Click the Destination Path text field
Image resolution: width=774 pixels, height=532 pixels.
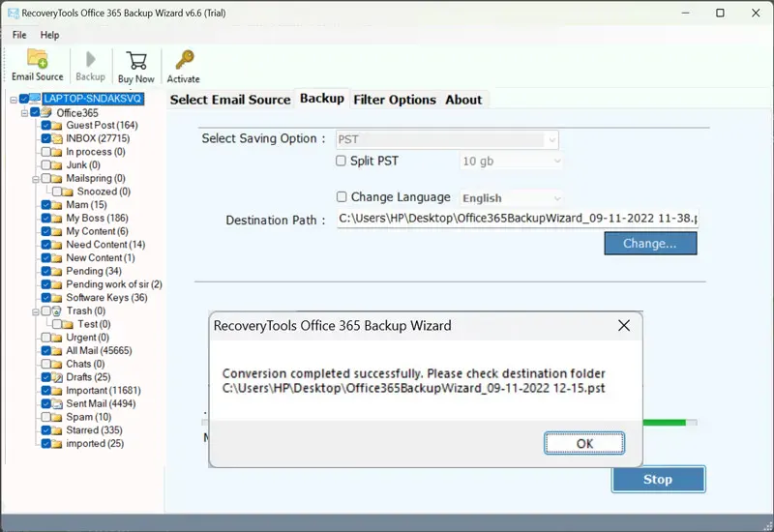tap(517, 220)
